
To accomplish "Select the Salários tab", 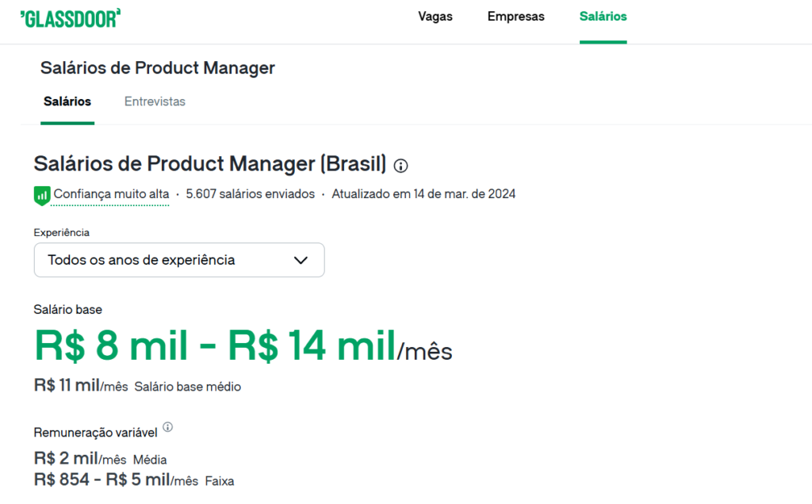I will coord(67,101).
